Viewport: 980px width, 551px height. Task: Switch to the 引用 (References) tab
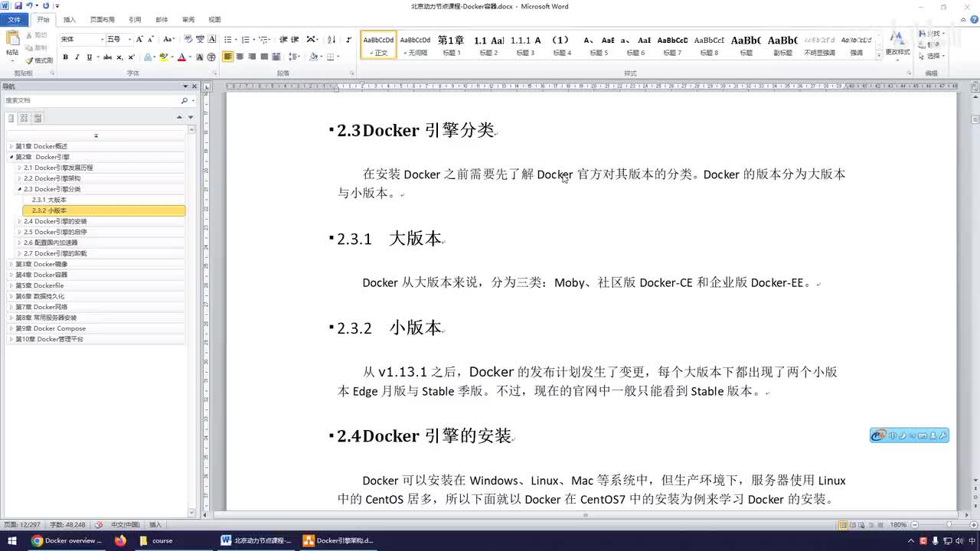(x=135, y=20)
